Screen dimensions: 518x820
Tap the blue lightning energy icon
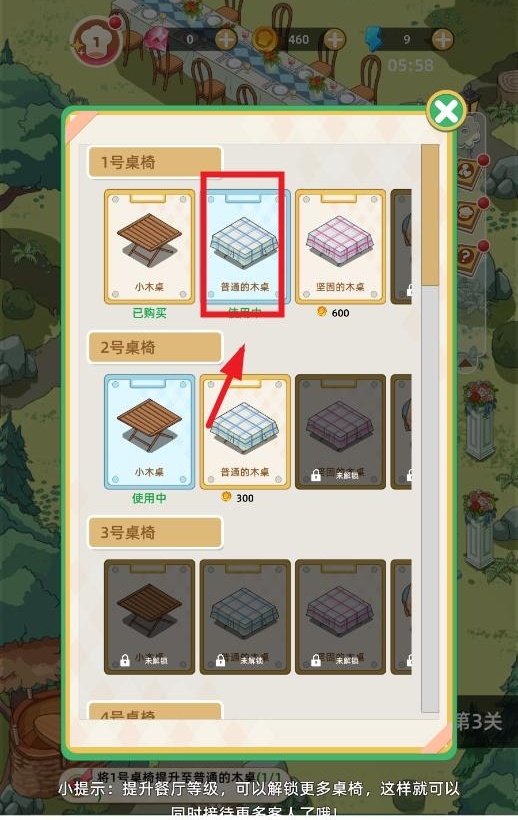coord(373,40)
